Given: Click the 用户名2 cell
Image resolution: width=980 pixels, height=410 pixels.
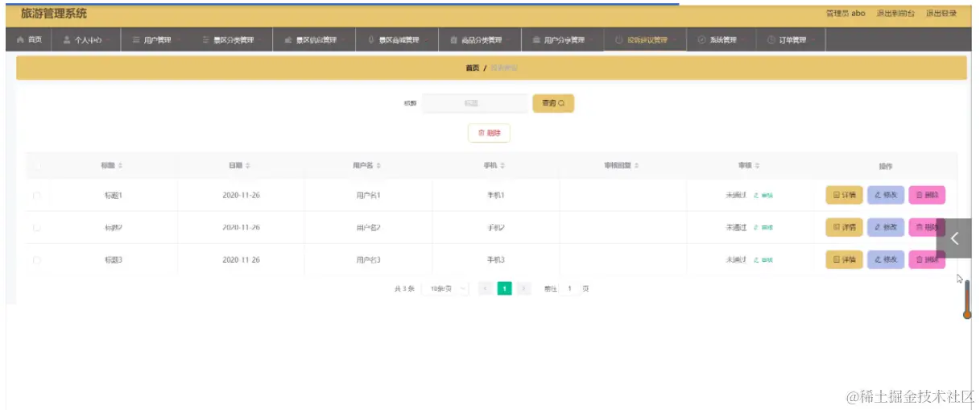Looking at the screenshot, I should point(368,228).
